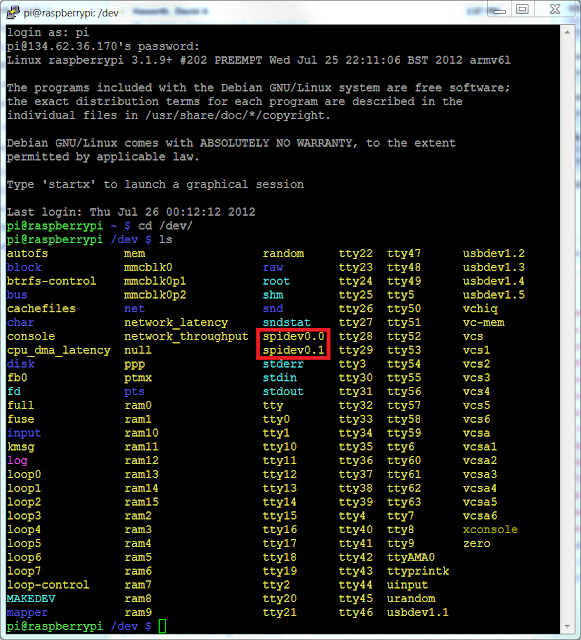This screenshot has width=581, height=640.
Task: Click the 'mmcblk0p1' entry
Action: [x=155, y=281]
